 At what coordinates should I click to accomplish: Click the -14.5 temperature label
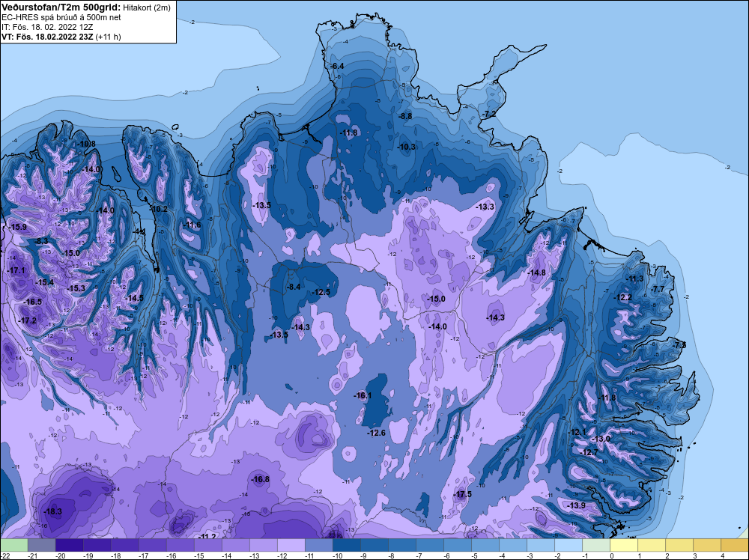(134, 298)
